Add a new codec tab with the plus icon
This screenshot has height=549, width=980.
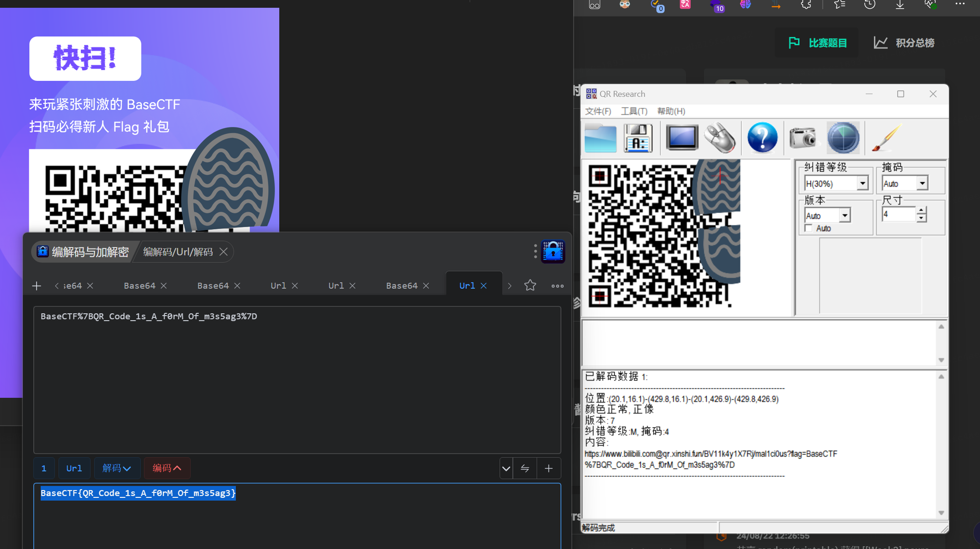click(37, 286)
